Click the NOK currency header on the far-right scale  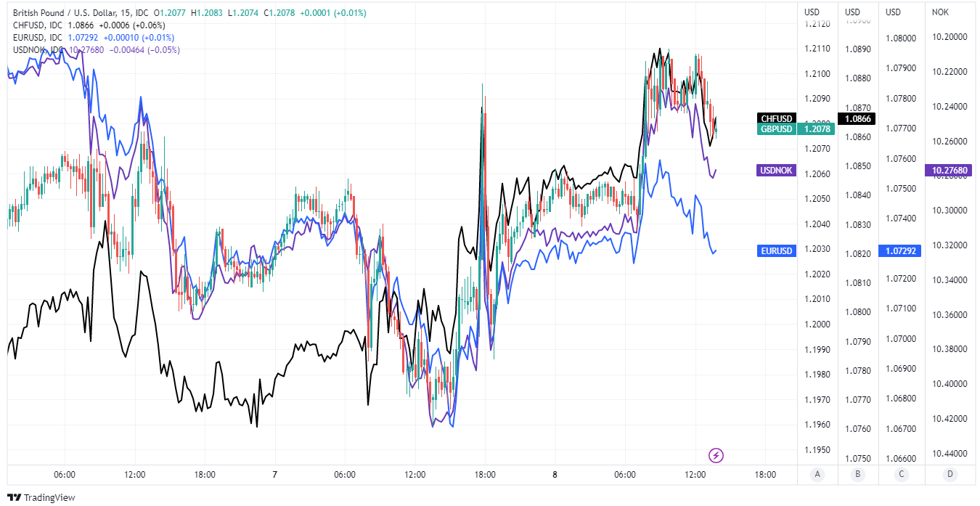[x=939, y=12]
